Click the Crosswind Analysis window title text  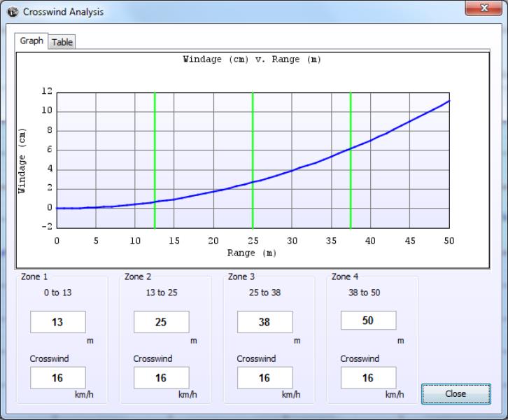click(x=63, y=12)
